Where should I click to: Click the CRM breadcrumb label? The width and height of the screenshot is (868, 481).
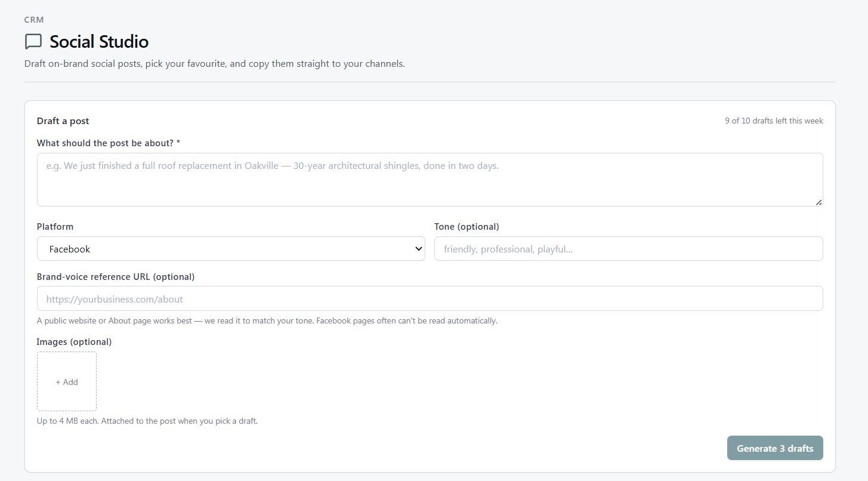point(34,20)
